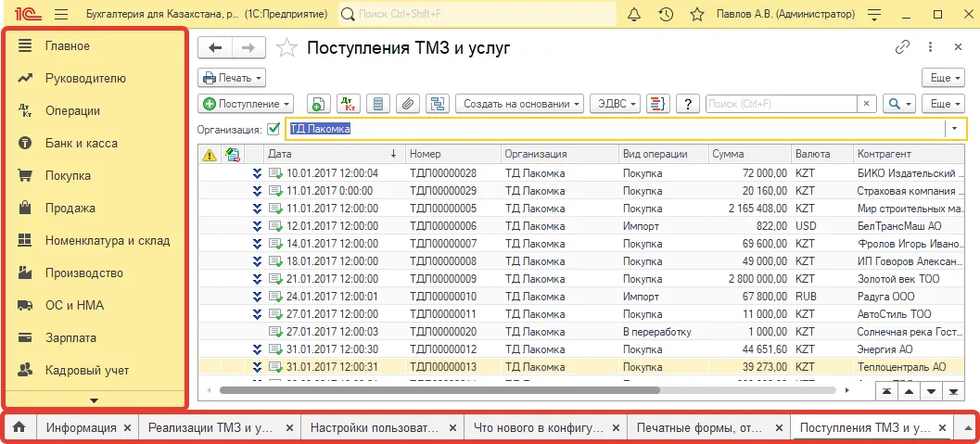Clear the list search field
Image resolution: width=980 pixels, height=444 pixels.
point(866,105)
